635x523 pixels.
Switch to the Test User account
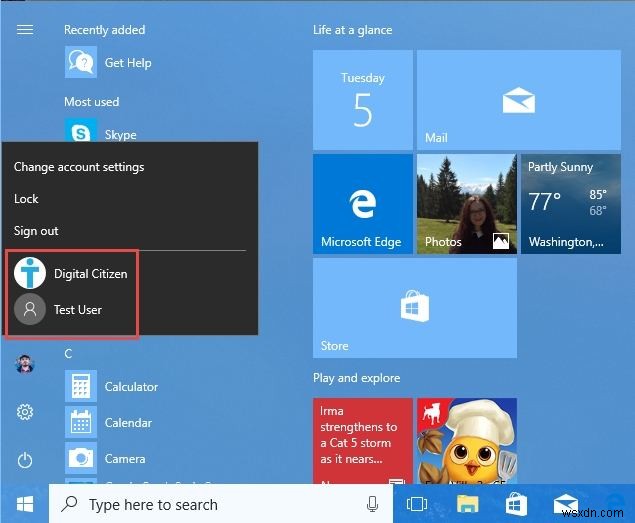click(58, 310)
